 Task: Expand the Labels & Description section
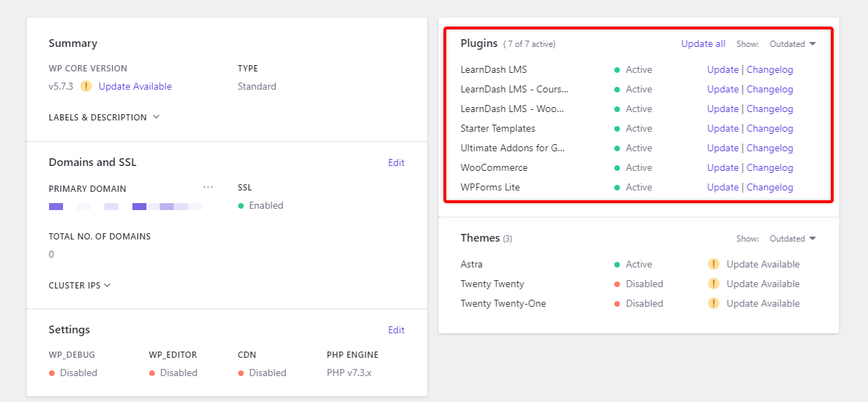pos(104,117)
